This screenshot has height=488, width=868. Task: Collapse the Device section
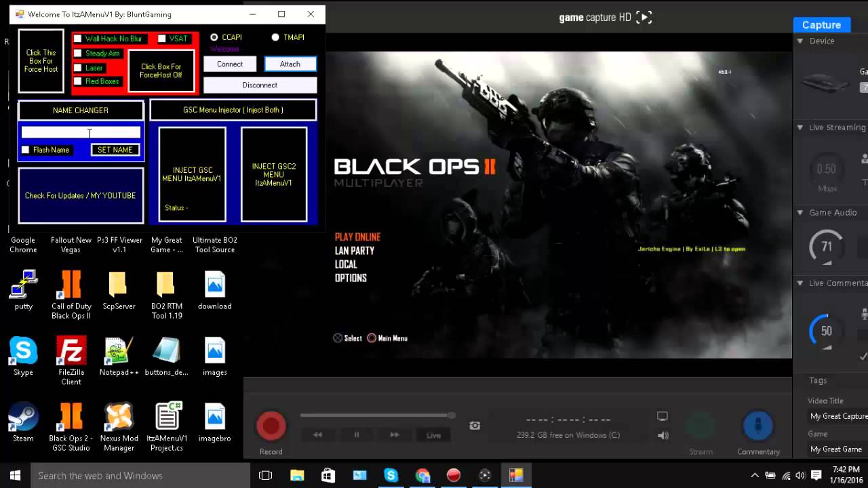coord(800,41)
